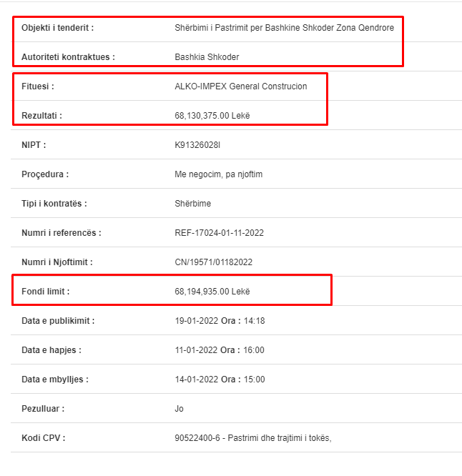Select reference number REF-17024-01-11-2022
The width and height of the screenshot is (462, 476).
tap(220, 233)
